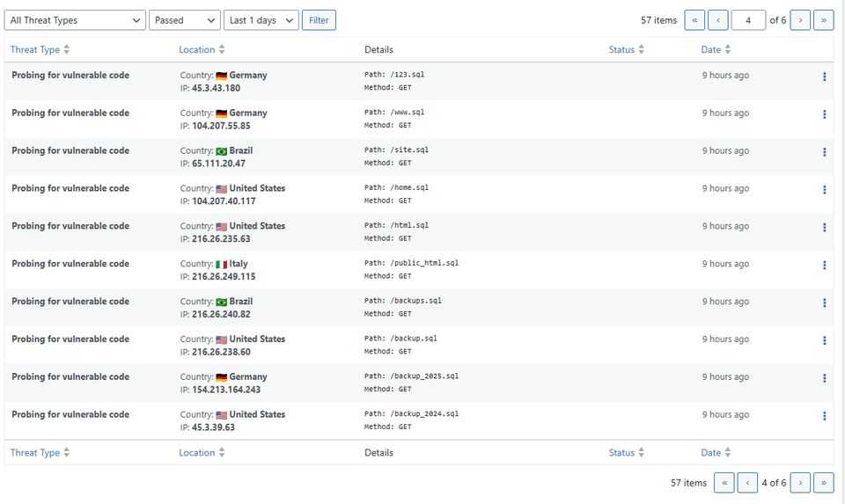Viewport: 845px width, 504px height.
Task: Go to next page in bottom pagination
Action: pyautogui.click(x=800, y=483)
